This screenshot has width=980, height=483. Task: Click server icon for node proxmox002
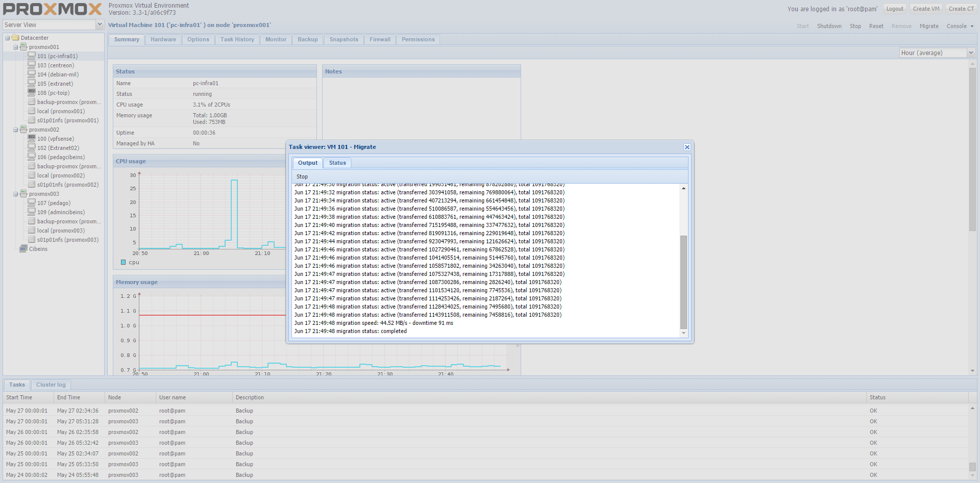click(23, 130)
